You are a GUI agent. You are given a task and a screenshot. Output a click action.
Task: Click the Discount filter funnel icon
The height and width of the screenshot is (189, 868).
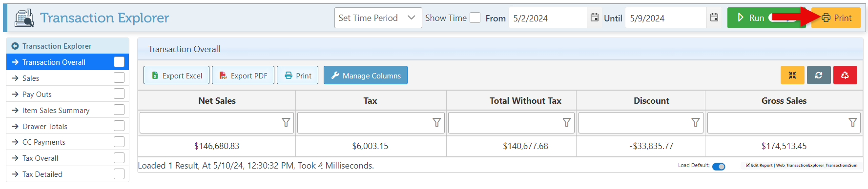tap(696, 123)
